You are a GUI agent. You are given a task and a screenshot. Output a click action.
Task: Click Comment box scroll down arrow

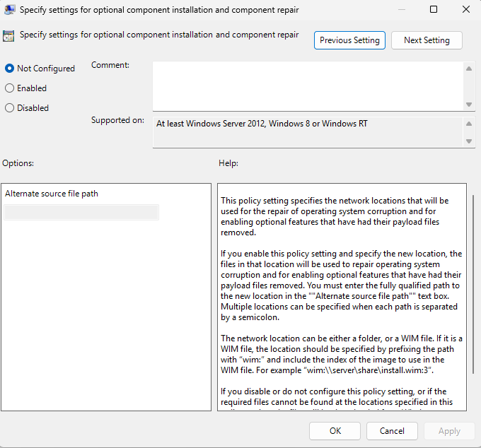tap(469, 104)
